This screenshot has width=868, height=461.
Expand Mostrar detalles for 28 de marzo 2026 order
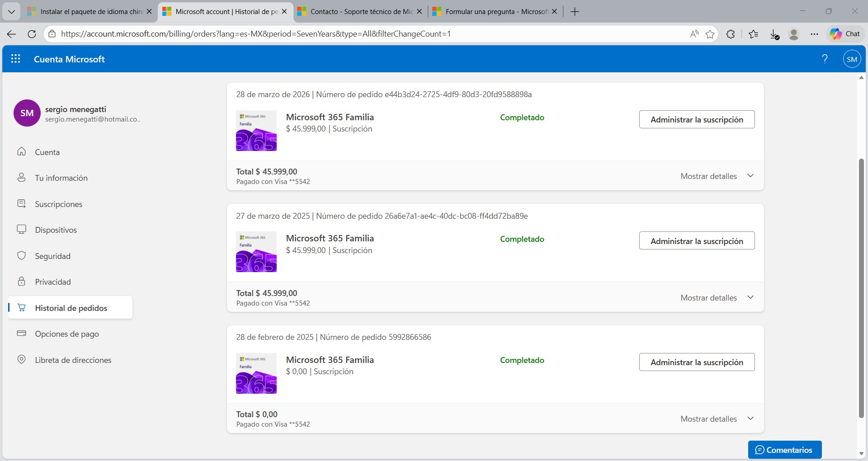point(717,176)
